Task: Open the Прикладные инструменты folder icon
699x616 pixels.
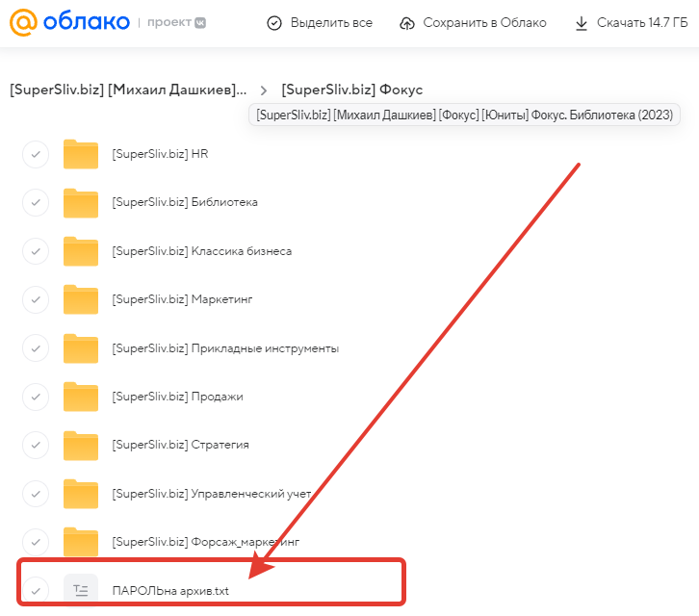Action: (x=81, y=348)
